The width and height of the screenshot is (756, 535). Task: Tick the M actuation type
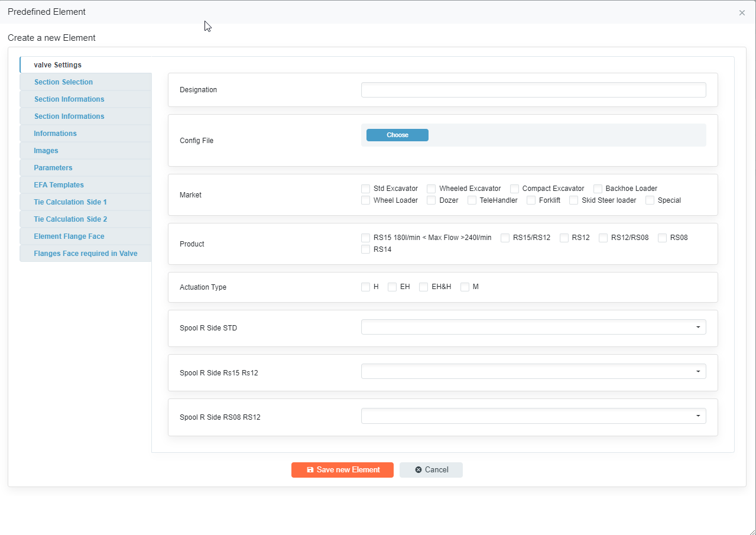tap(465, 287)
